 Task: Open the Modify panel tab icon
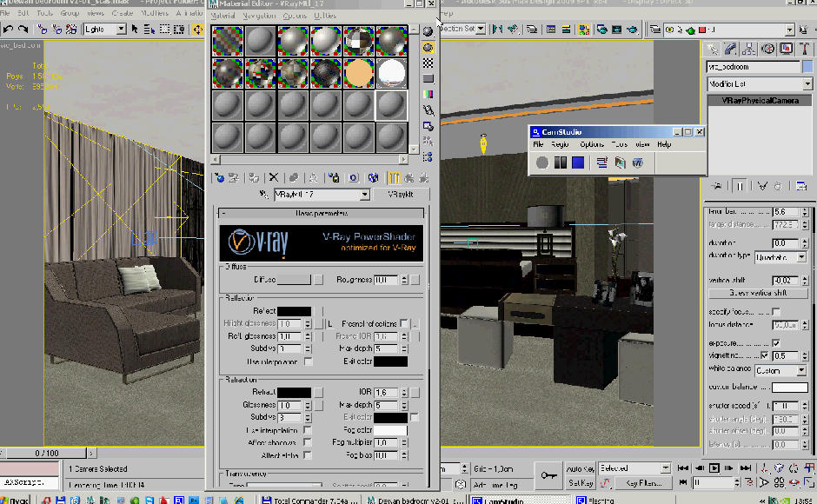(730, 49)
